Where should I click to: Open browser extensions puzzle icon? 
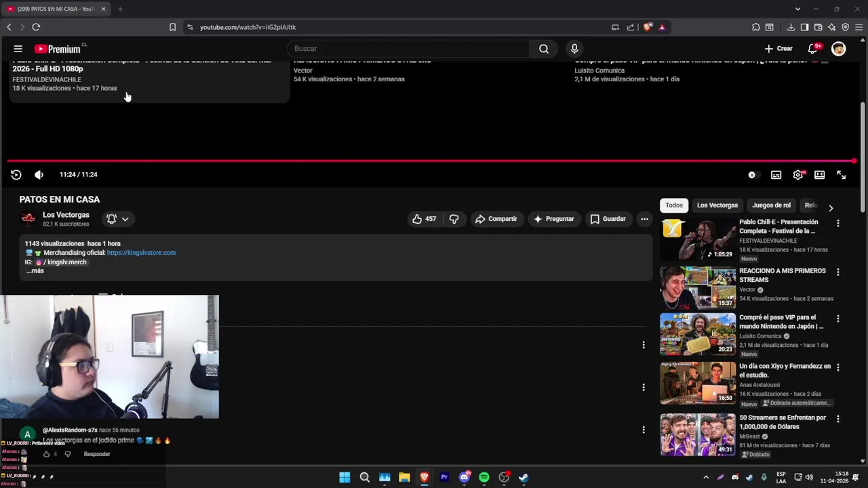[756, 27]
